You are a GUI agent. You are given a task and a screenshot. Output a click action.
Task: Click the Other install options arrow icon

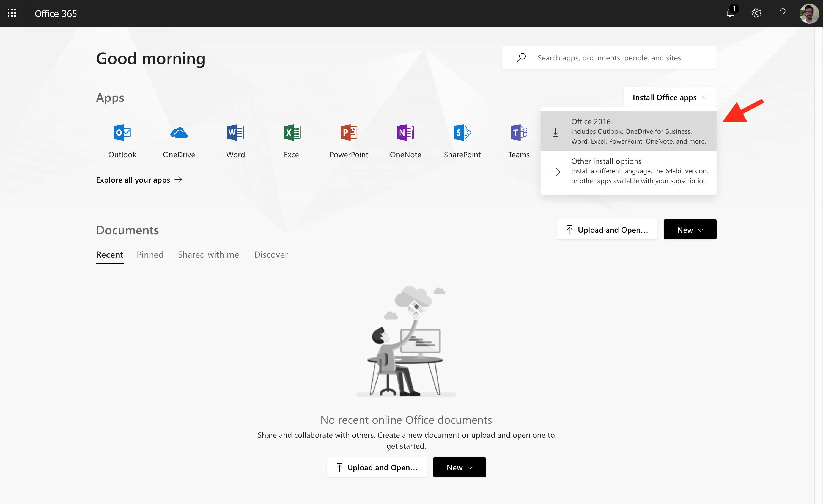[556, 172]
